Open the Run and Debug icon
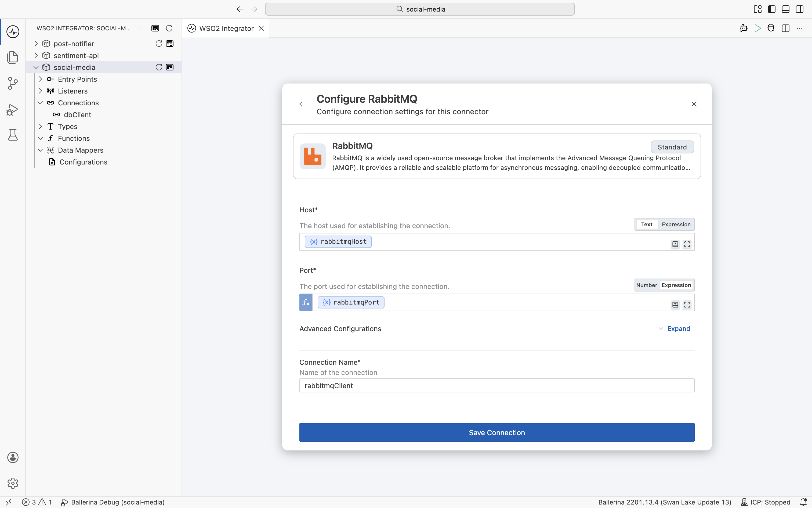This screenshot has width=812, height=508. 13,110
